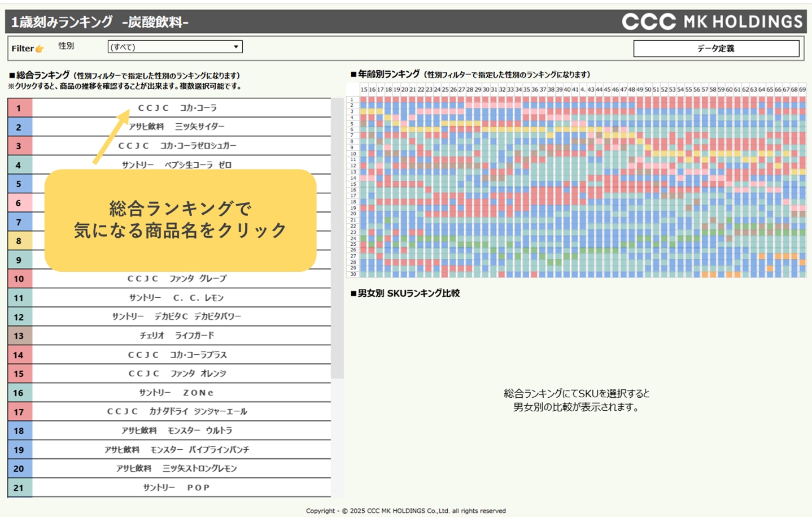The image size is (812, 517).
Task: Click the blue rank 5 number cell
Action: pyautogui.click(x=20, y=184)
